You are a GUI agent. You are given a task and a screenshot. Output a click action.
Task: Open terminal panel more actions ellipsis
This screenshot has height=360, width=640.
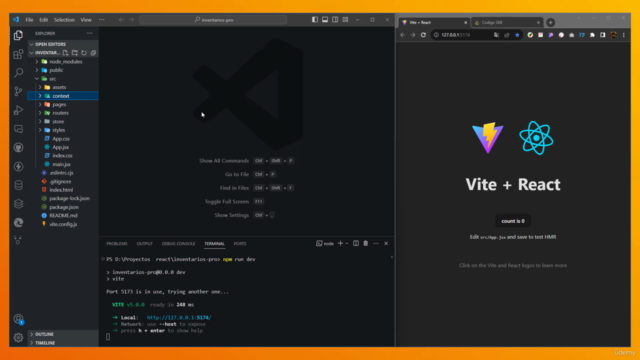(x=376, y=243)
